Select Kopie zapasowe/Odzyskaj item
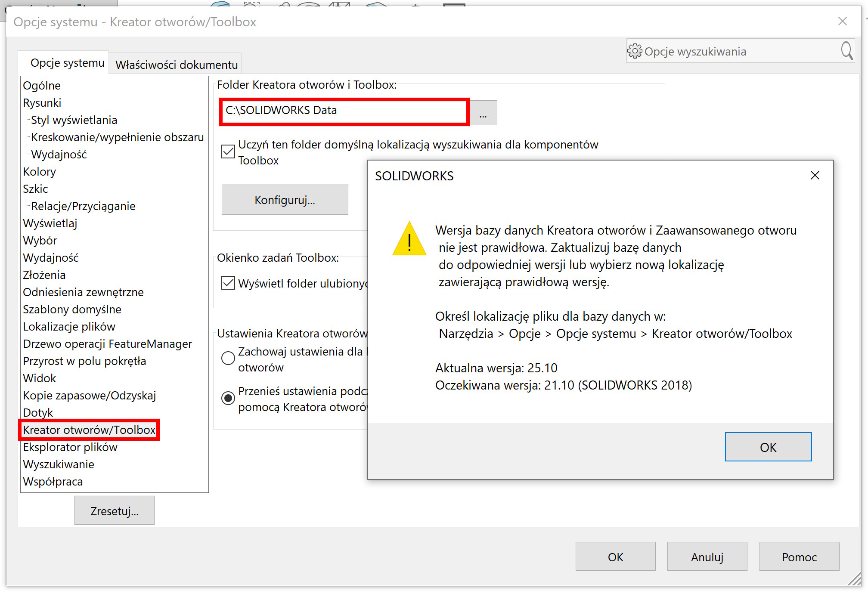868x597 pixels. tap(90, 396)
